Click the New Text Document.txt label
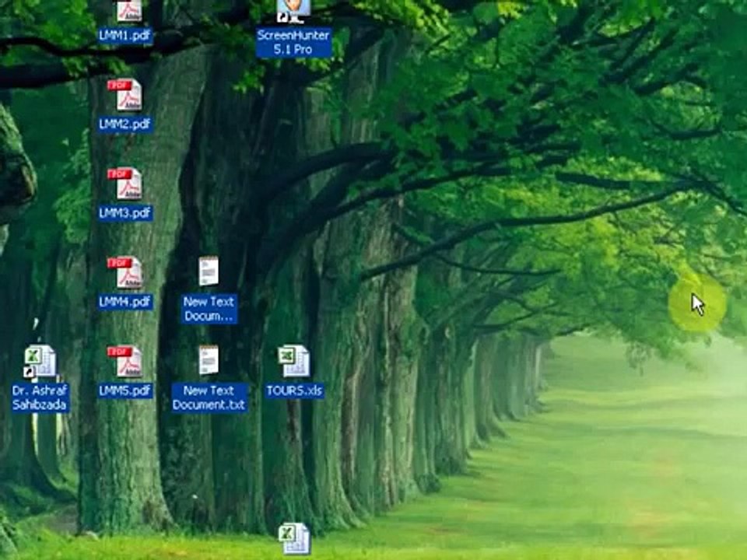747x560 pixels. (x=209, y=397)
